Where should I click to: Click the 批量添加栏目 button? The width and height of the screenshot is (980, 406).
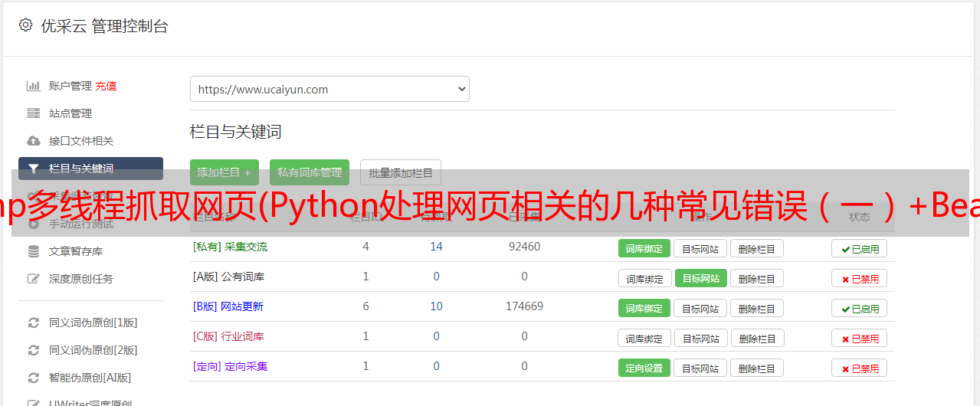coord(401,172)
